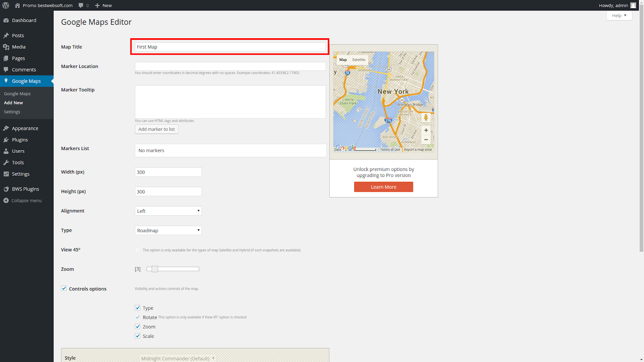
Task: Toggle the View 45° checkbox
Action: 138,250
